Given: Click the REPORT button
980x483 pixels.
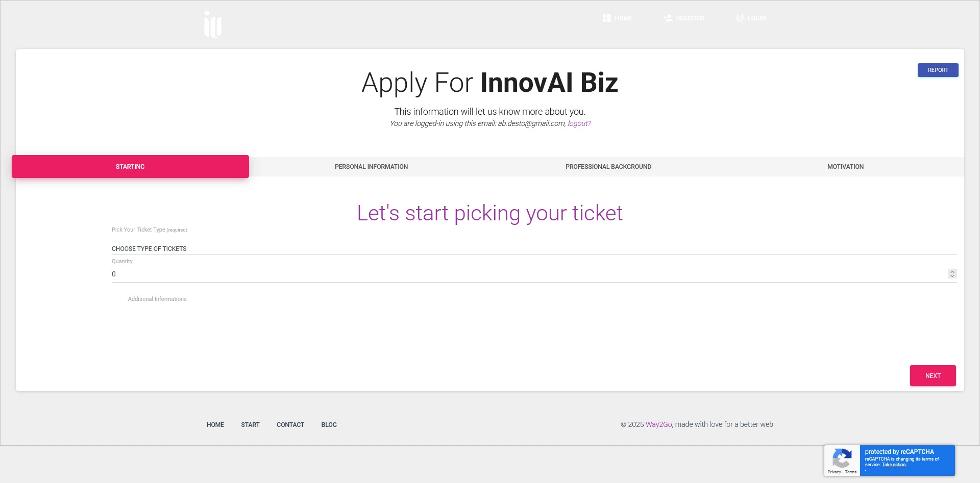Looking at the screenshot, I should click(x=938, y=70).
